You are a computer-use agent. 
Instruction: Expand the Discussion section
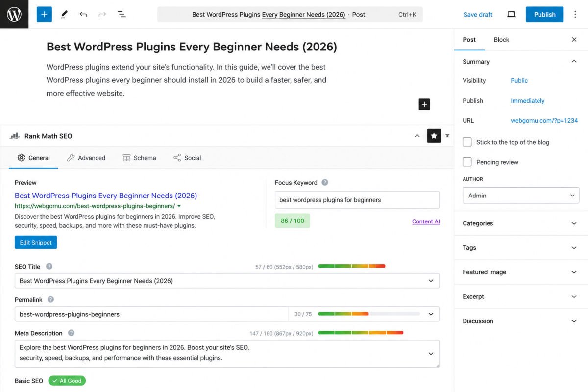(x=521, y=321)
